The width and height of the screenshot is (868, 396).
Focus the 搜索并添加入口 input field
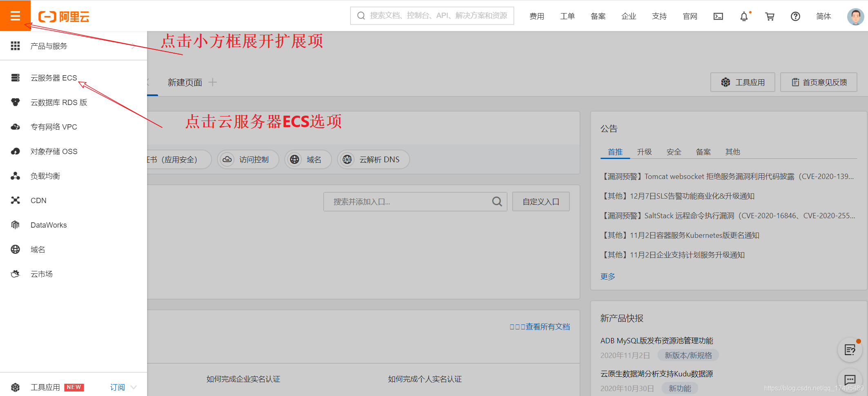tap(415, 201)
